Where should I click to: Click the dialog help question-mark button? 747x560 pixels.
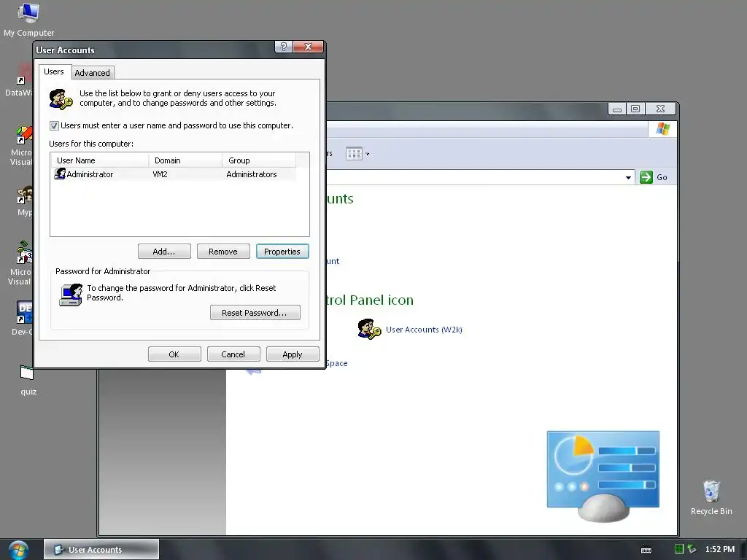(x=284, y=47)
